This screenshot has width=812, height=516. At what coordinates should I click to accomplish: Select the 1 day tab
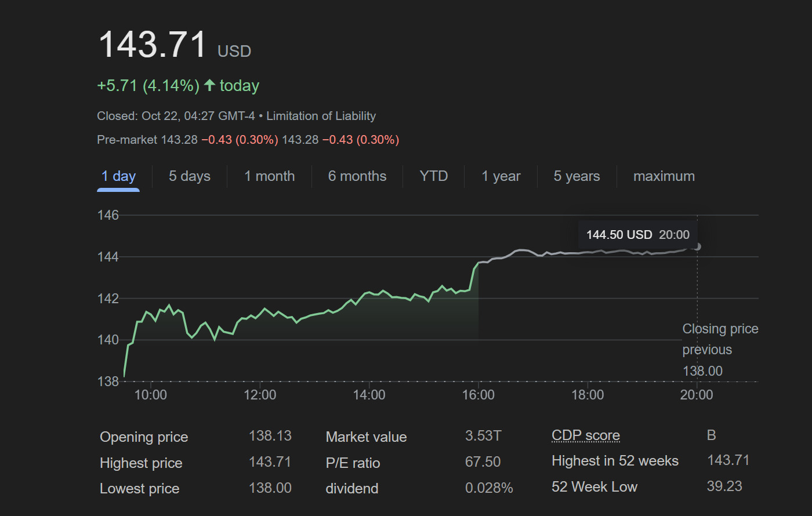click(x=118, y=176)
